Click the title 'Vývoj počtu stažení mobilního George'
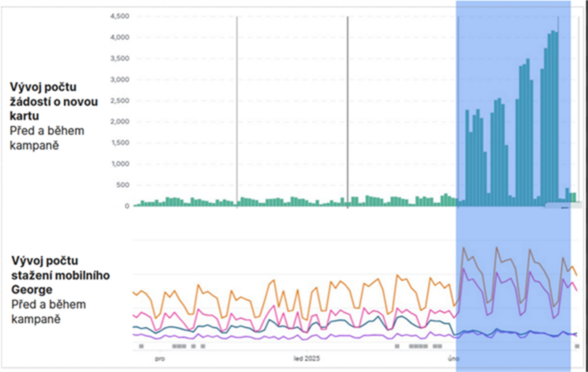 [x=60, y=275]
